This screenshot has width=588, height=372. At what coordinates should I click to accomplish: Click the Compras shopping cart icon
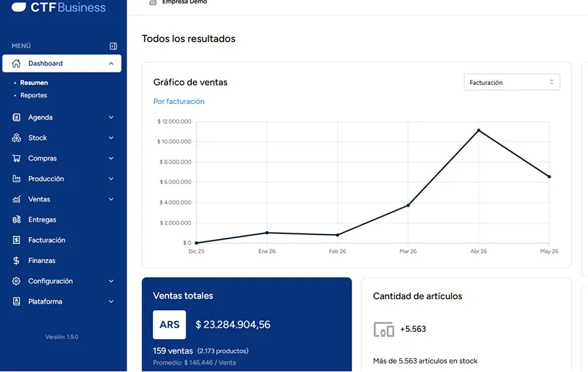(16, 158)
